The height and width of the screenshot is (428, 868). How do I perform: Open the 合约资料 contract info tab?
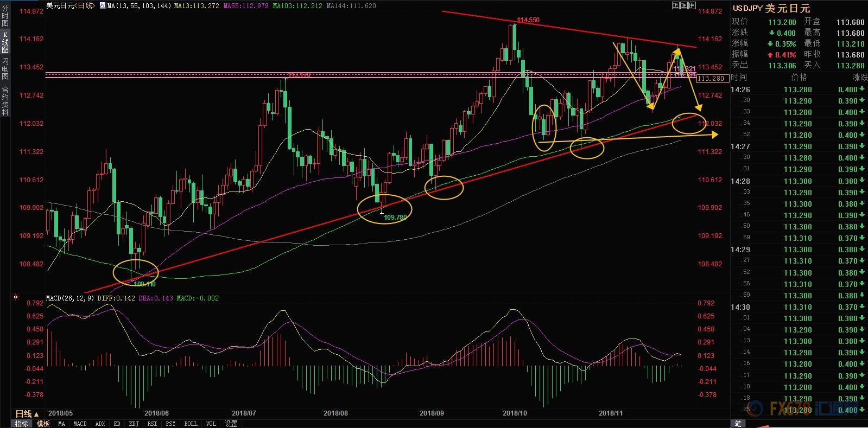click(x=5, y=101)
